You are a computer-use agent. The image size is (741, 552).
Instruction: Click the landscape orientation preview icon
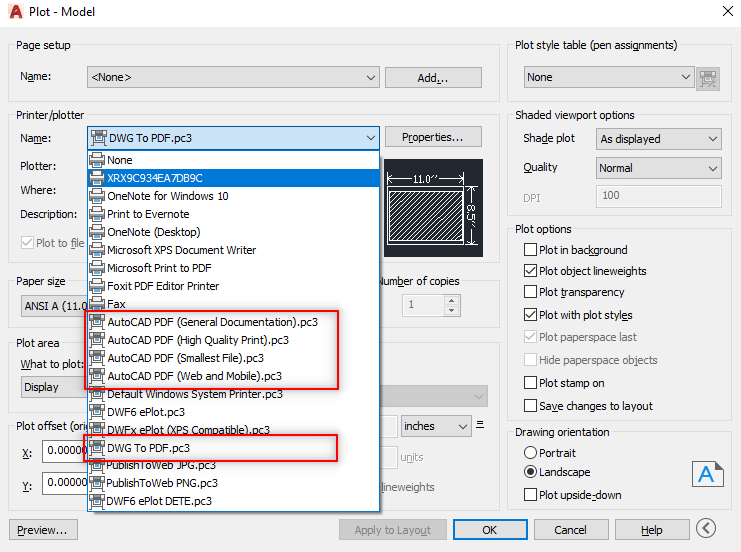pyautogui.click(x=707, y=474)
